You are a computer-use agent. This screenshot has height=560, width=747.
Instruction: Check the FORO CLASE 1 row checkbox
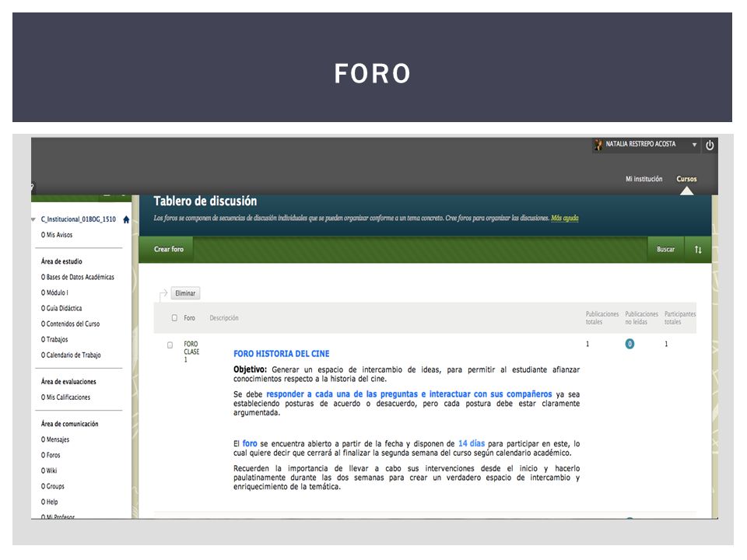coord(170,345)
